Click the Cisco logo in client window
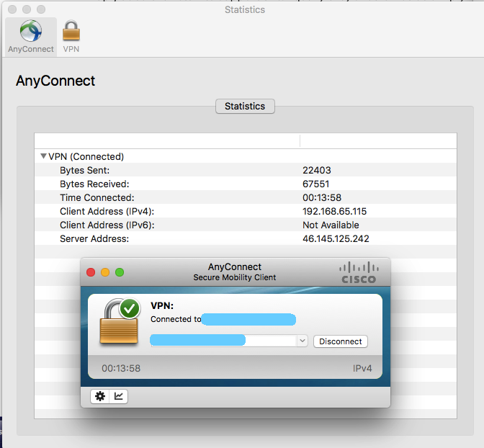Screen dimensions: 484x448 (x=359, y=273)
